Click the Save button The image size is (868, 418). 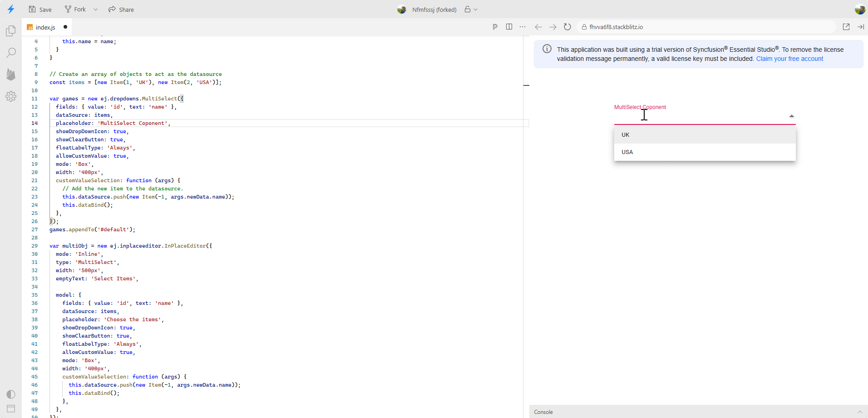coord(40,10)
